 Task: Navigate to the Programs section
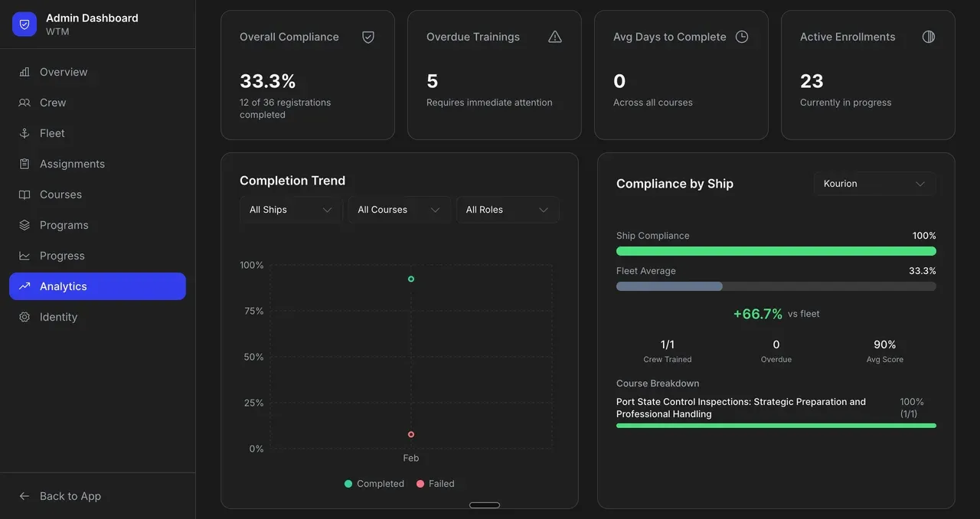point(64,224)
